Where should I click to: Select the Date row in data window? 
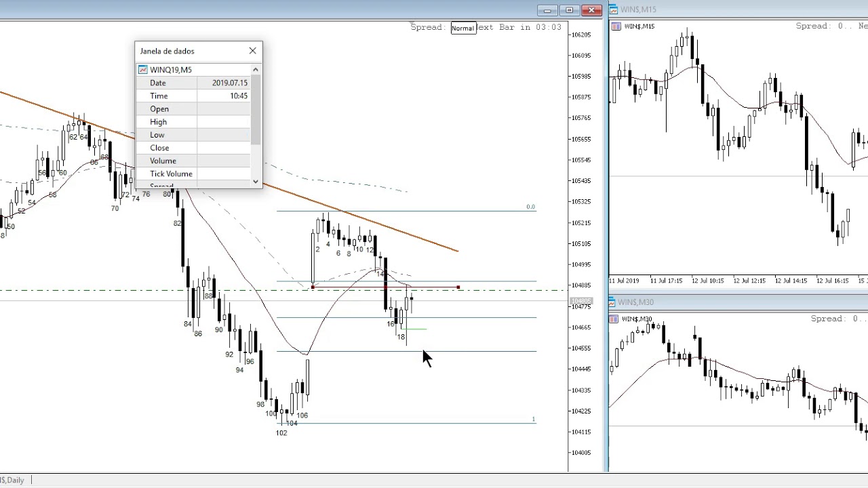click(193, 83)
